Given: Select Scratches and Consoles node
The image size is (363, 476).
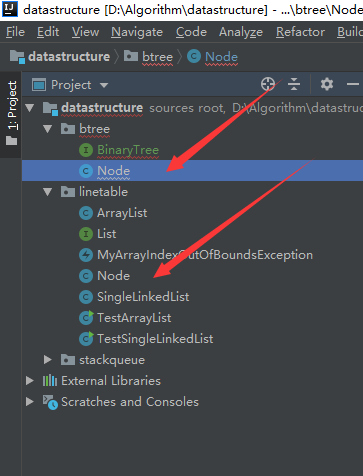Looking at the screenshot, I should [x=130, y=402].
